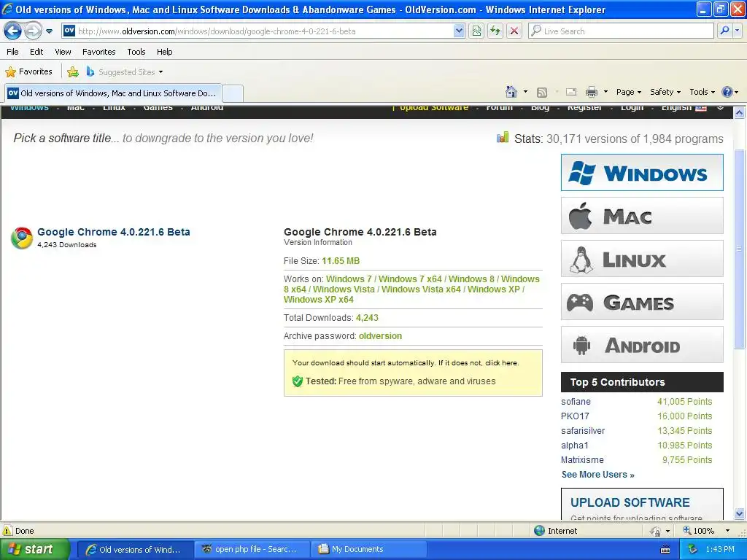Click the Linux platform button
This screenshot has height=560, width=747.
point(642,259)
